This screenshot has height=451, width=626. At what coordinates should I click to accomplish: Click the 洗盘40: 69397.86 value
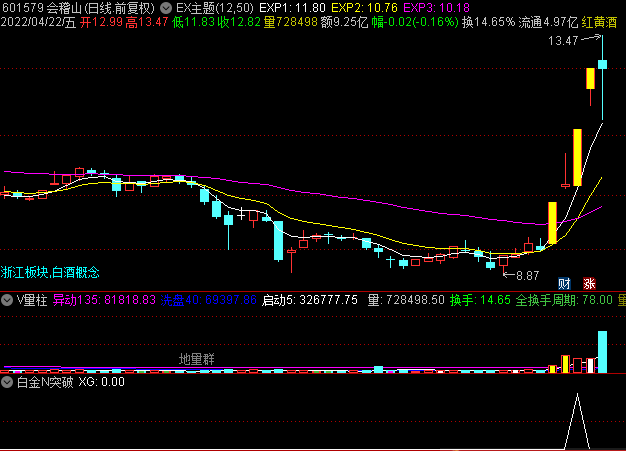[209, 300]
